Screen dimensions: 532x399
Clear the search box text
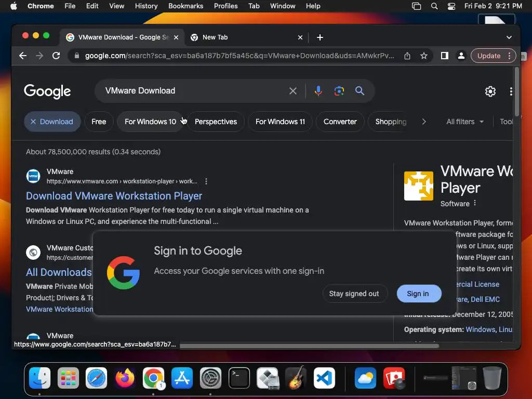point(293,91)
